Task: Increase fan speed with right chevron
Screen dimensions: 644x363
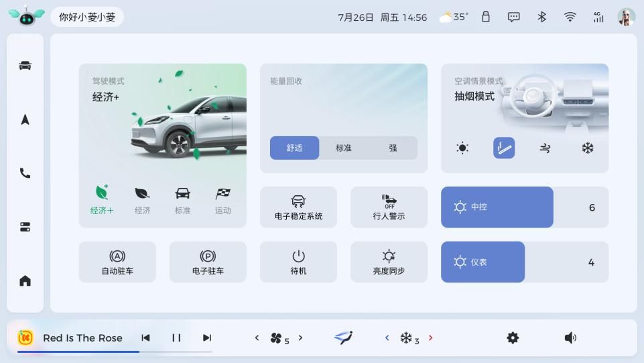Action: [300, 338]
